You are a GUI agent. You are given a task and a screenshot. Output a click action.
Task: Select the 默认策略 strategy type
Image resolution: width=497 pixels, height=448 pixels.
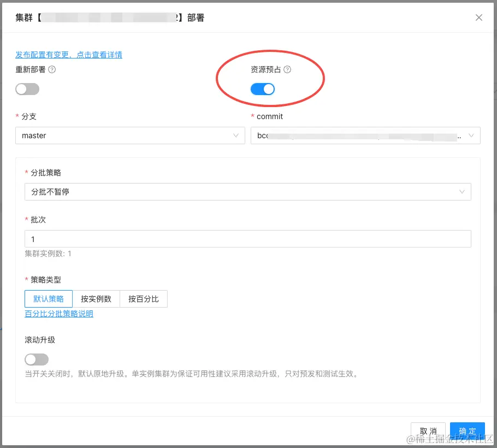click(x=49, y=299)
